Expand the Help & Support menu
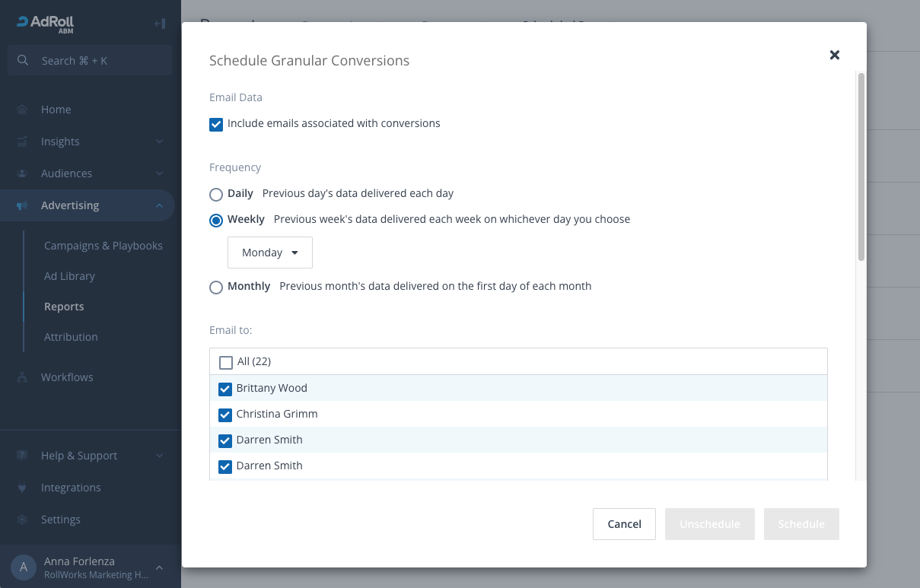920x588 pixels. tap(159, 456)
